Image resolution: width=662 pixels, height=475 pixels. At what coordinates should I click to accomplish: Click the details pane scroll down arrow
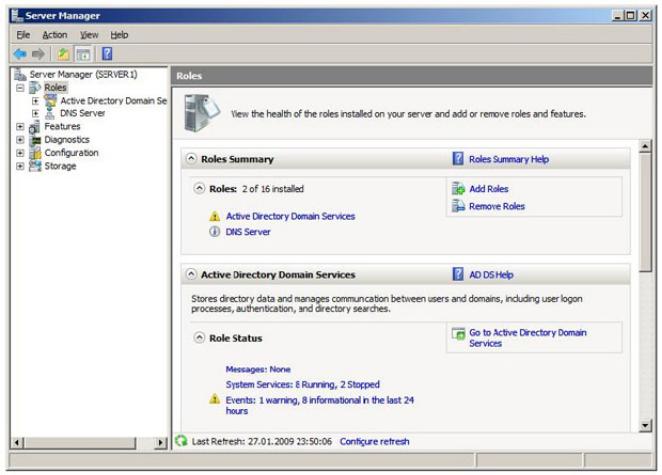point(645,426)
